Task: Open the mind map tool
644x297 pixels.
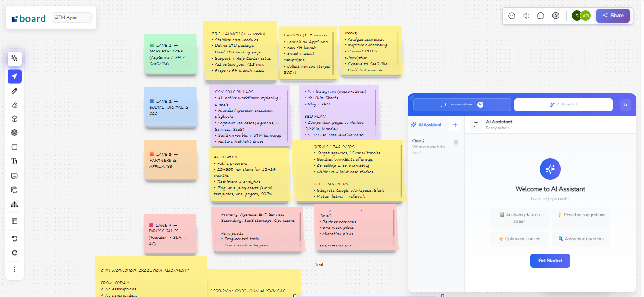Action: click(x=14, y=204)
